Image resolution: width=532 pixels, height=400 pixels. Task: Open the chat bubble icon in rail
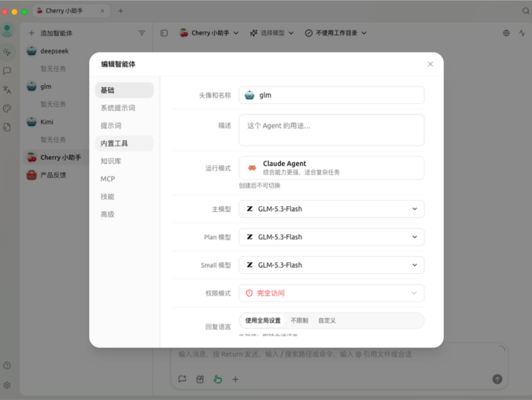(x=7, y=71)
